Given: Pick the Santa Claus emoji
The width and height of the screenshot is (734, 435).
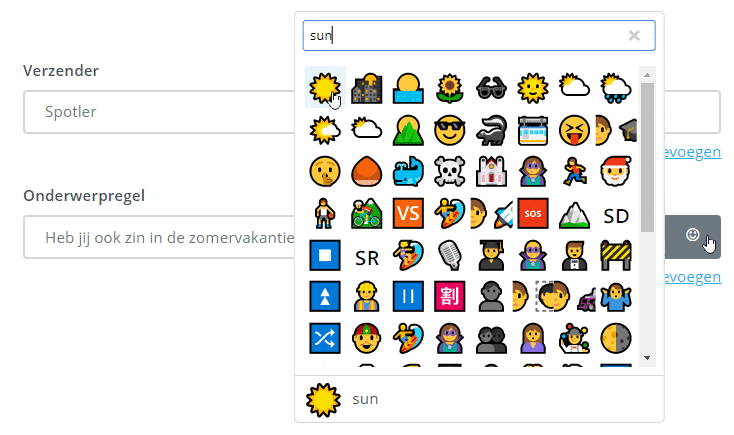Looking at the screenshot, I should [x=615, y=171].
